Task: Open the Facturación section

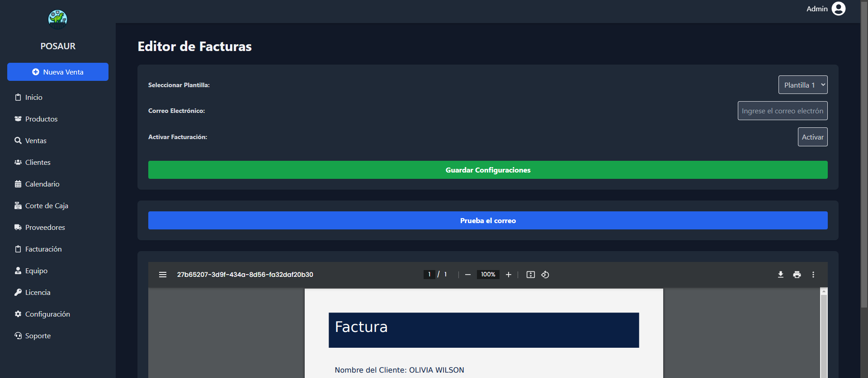Action: tap(58, 249)
